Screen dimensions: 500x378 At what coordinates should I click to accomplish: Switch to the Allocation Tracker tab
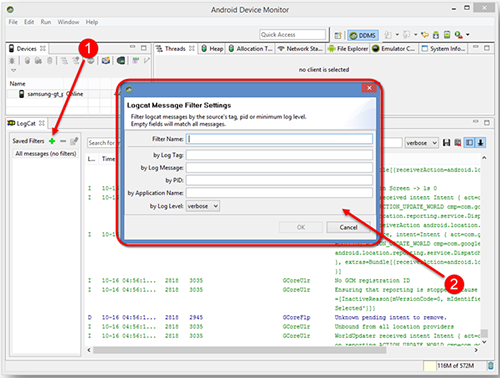[x=250, y=49]
